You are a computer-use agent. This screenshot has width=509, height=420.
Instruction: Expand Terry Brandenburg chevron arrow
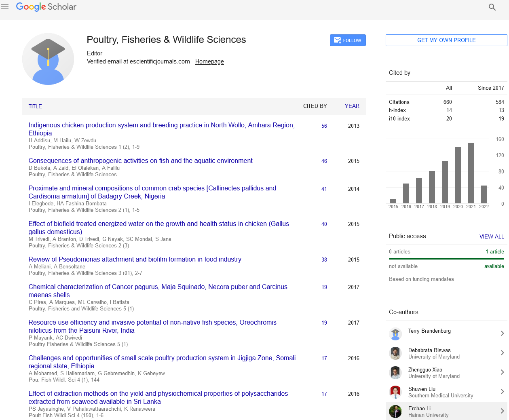[x=502, y=333]
